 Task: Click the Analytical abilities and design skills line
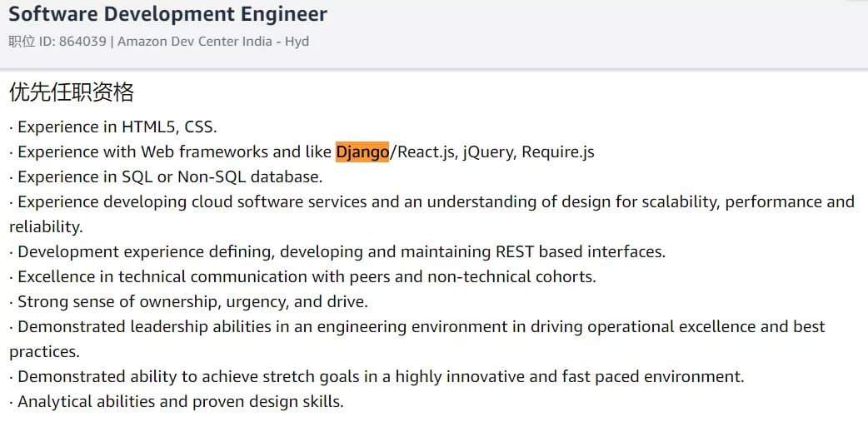[177, 401]
